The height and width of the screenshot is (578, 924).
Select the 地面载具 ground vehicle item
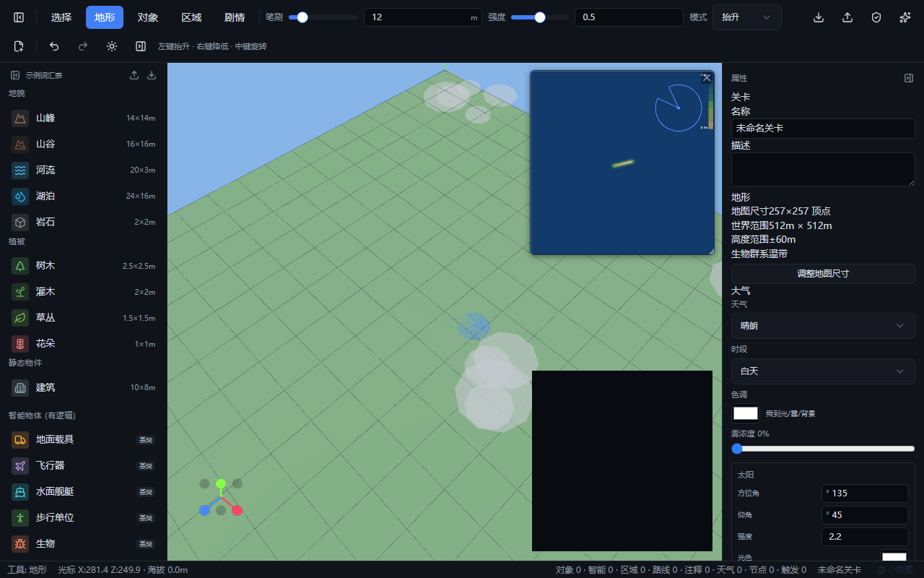coord(84,439)
